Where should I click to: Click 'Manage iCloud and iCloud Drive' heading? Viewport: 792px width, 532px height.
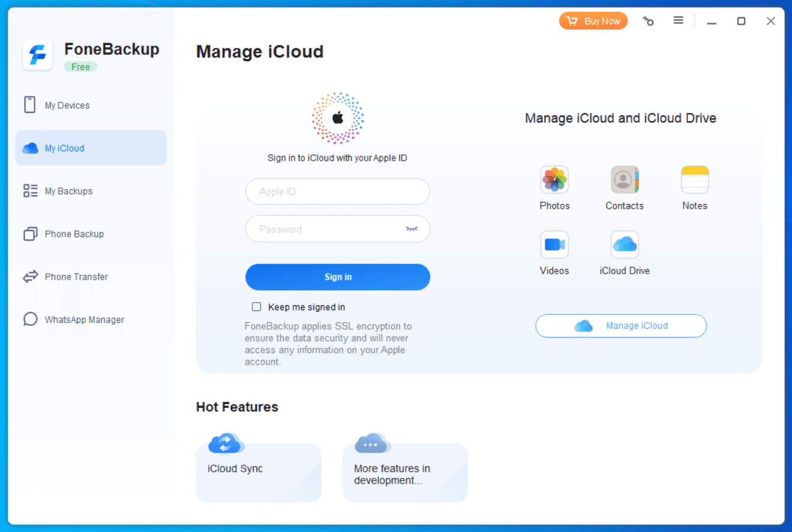click(x=620, y=118)
